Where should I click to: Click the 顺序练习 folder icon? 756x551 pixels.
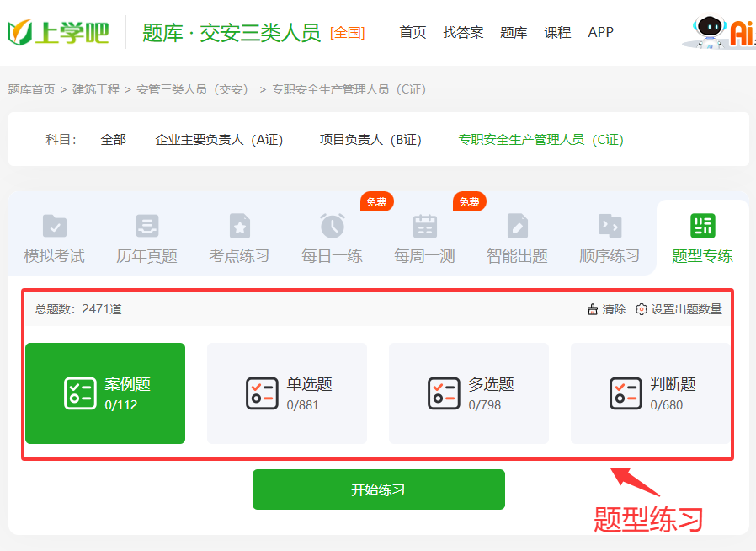pos(610,226)
